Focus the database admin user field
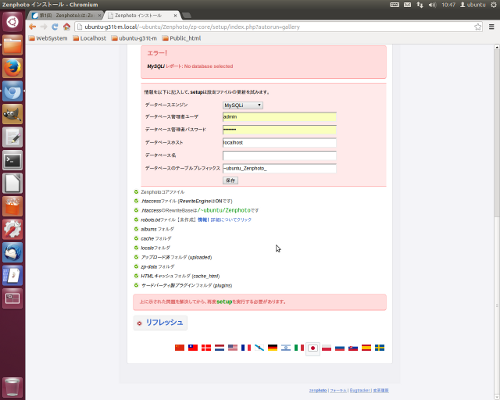 (279, 117)
